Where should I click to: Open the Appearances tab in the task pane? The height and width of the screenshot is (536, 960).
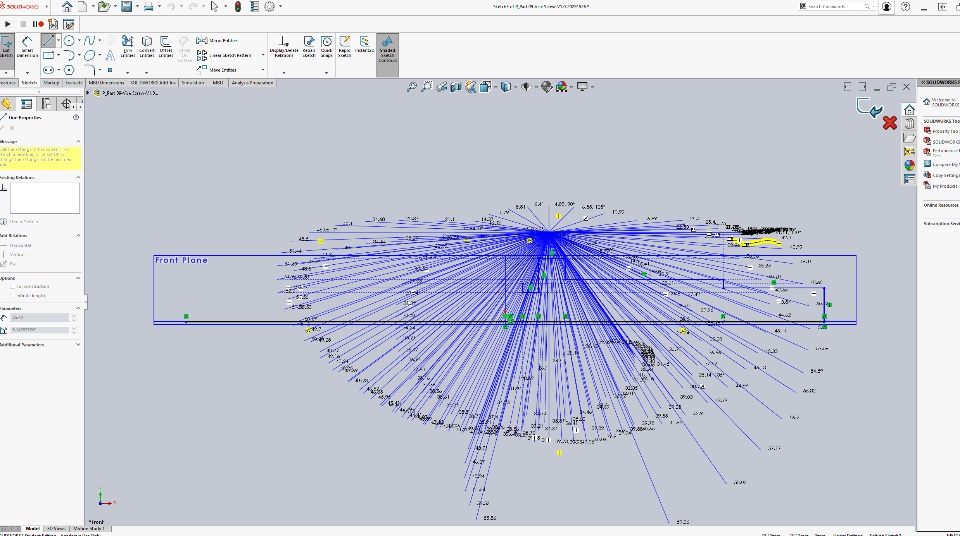(909, 165)
